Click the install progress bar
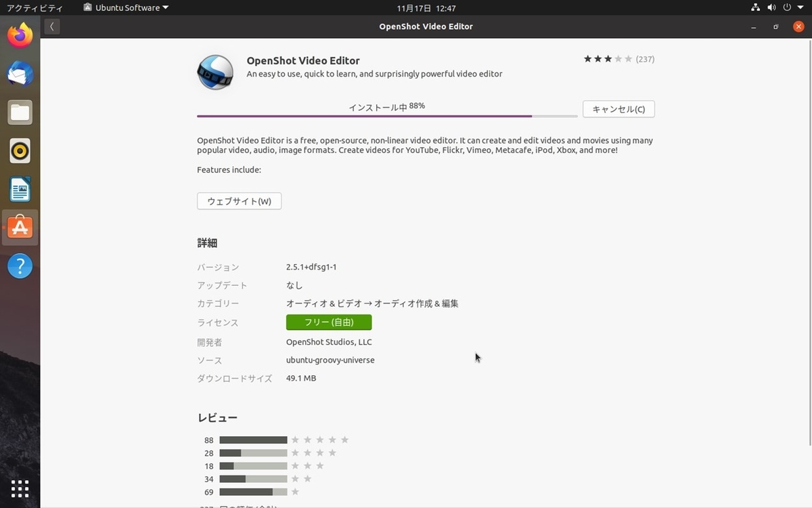This screenshot has height=508, width=812. [x=387, y=117]
